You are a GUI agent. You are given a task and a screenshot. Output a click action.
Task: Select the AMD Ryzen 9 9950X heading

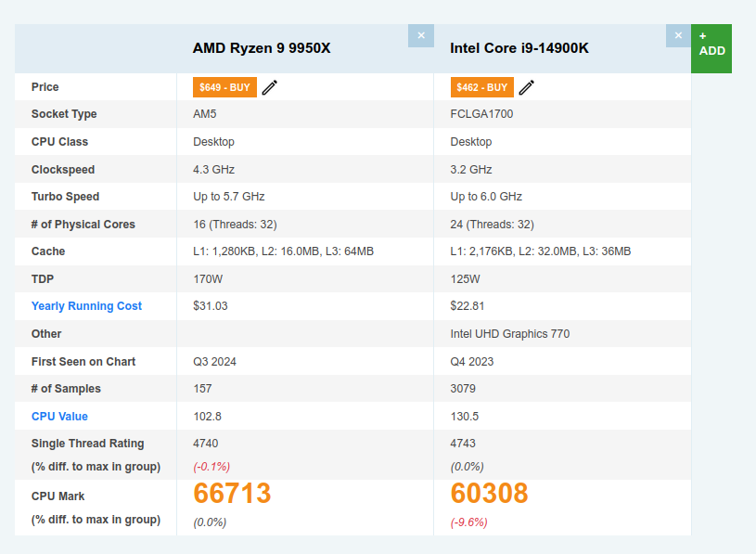[262, 48]
